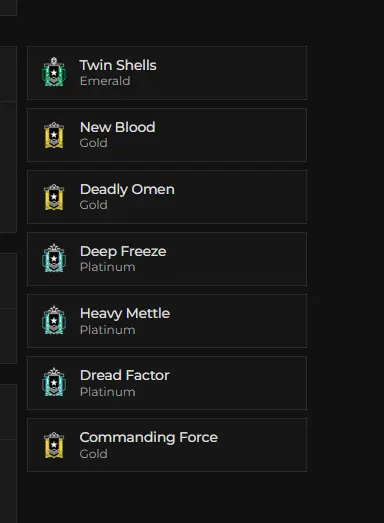Viewport: 384px width, 523px height.
Task: Select the Commanding Force title text
Action: point(148,438)
